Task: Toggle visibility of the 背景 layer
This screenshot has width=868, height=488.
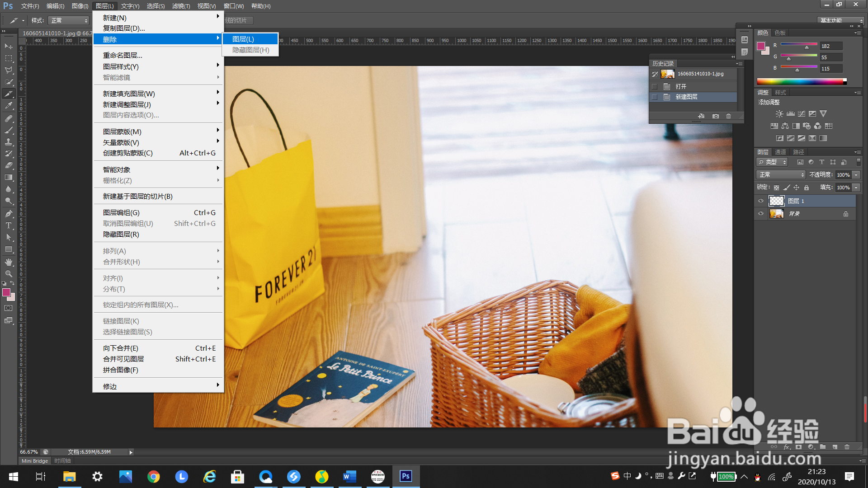Action: coord(761,214)
